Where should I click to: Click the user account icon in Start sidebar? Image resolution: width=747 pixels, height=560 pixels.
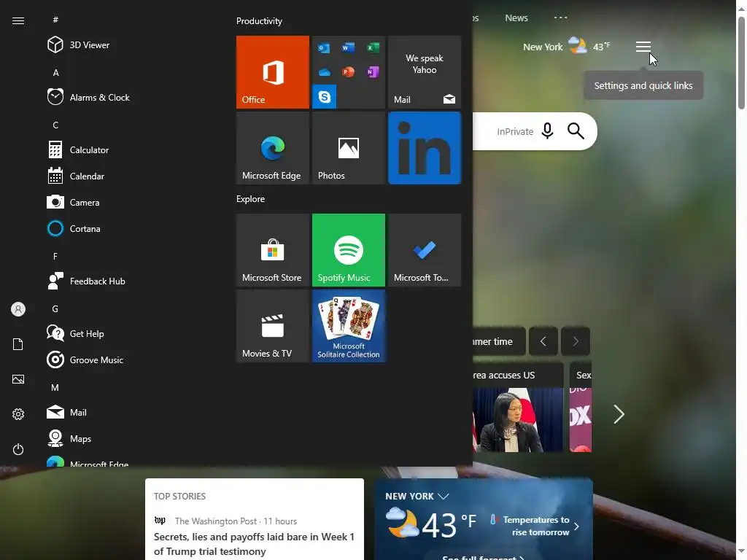point(18,309)
